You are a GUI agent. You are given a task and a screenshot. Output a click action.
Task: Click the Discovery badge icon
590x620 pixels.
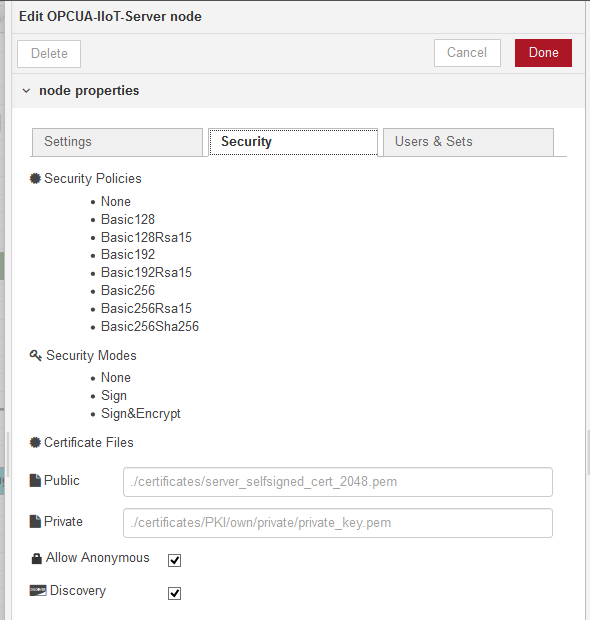(x=38, y=591)
